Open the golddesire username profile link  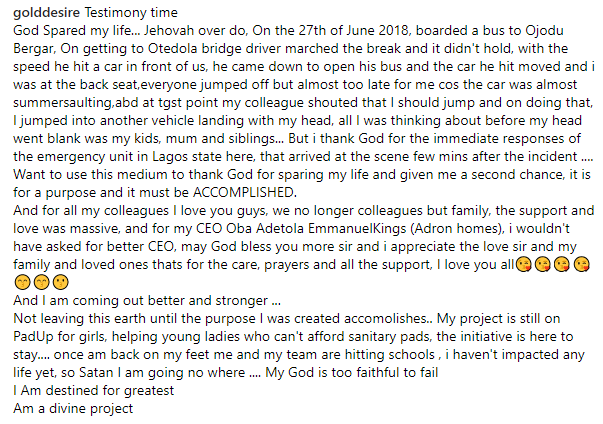click(47, 12)
